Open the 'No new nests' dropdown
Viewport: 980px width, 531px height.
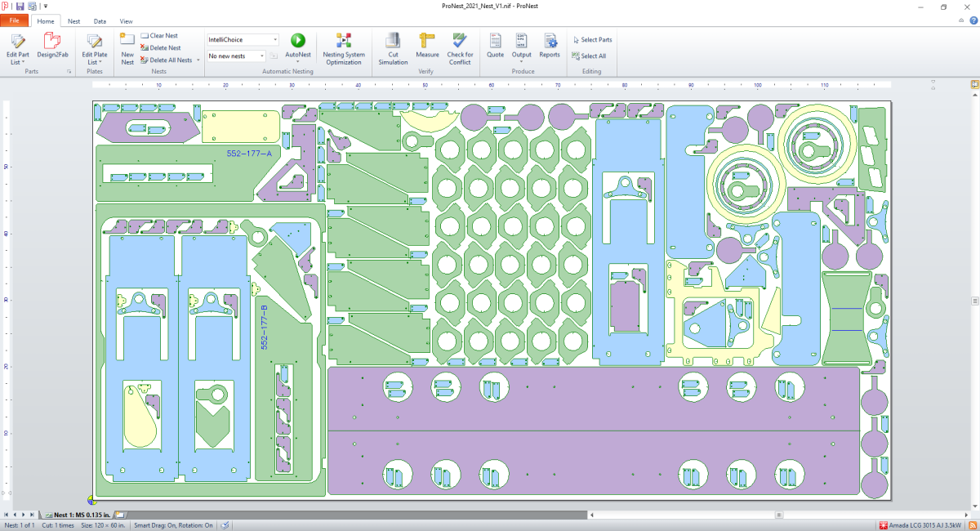[262, 56]
